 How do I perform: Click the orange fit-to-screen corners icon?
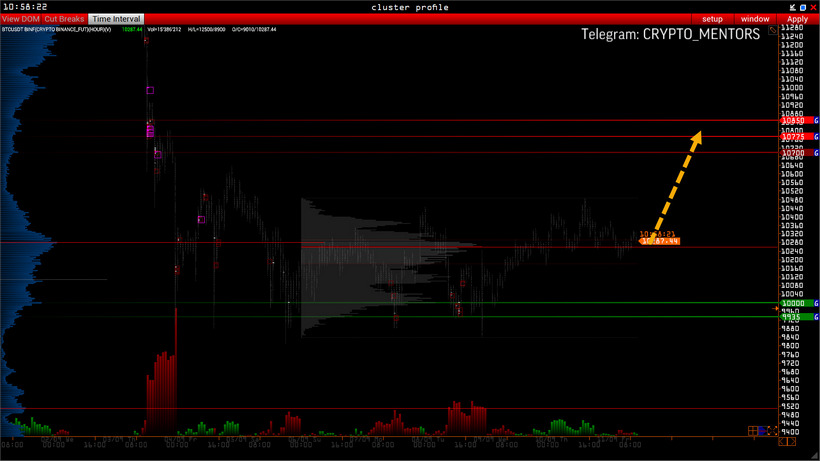tap(772, 431)
